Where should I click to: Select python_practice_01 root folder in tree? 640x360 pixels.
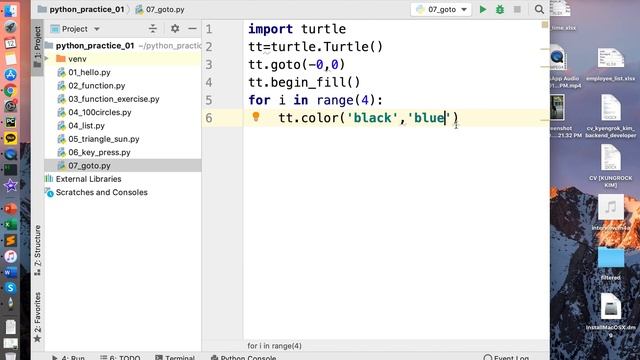[95, 46]
